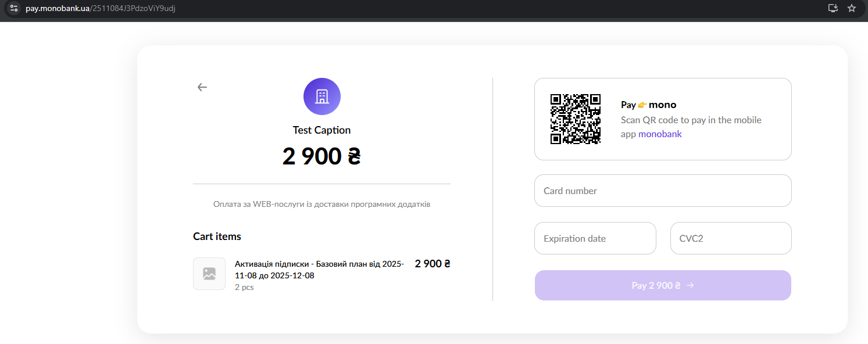Image resolution: width=868 pixels, height=344 pixels.
Task: Select the CVC2 input field
Action: pos(731,238)
